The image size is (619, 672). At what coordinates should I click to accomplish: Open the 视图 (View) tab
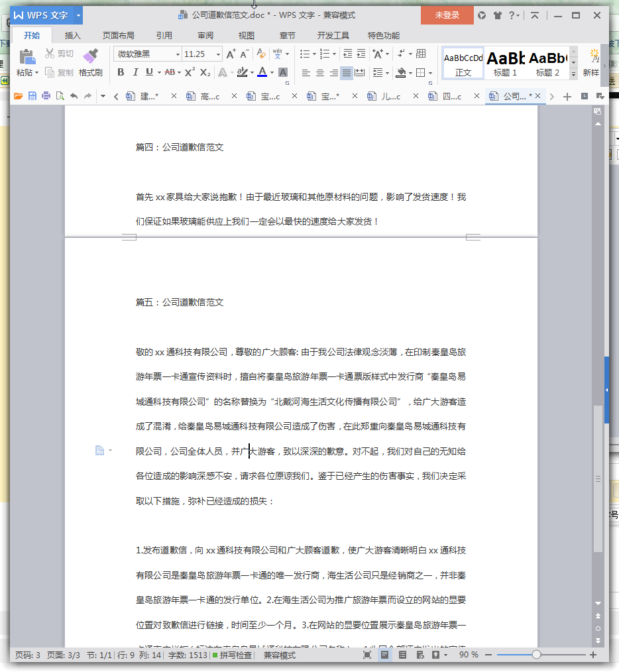point(247,36)
